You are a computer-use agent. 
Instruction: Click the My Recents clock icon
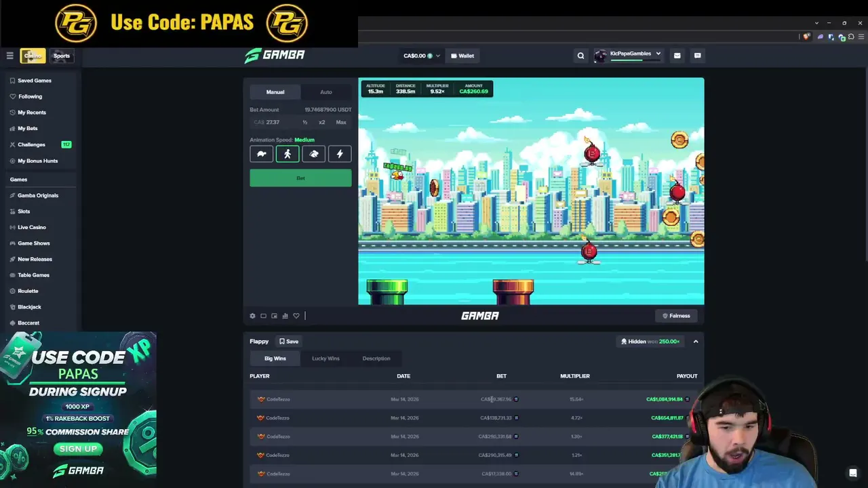click(x=12, y=113)
